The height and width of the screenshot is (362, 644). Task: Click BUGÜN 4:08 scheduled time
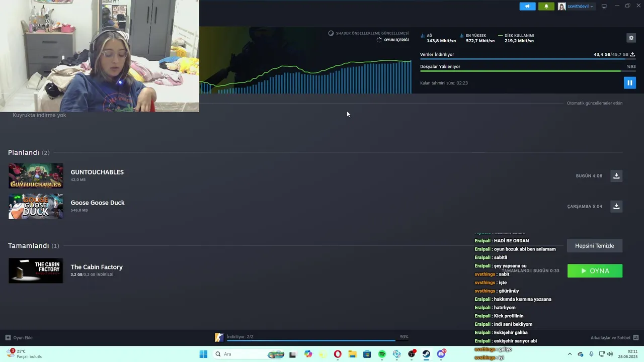[589, 176]
